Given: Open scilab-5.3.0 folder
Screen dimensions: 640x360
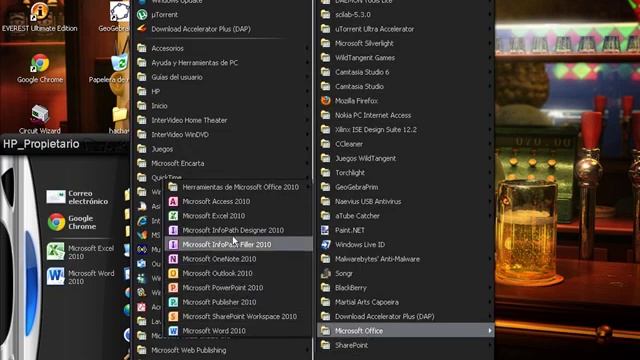Looking at the screenshot, I should pyautogui.click(x=405, y=14).
